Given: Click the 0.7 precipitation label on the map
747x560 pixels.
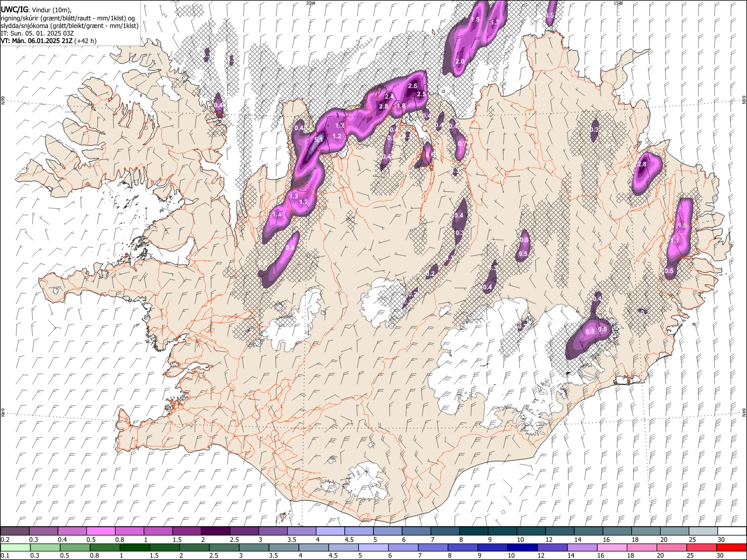Looking at the screenshot, I should 462,143.
